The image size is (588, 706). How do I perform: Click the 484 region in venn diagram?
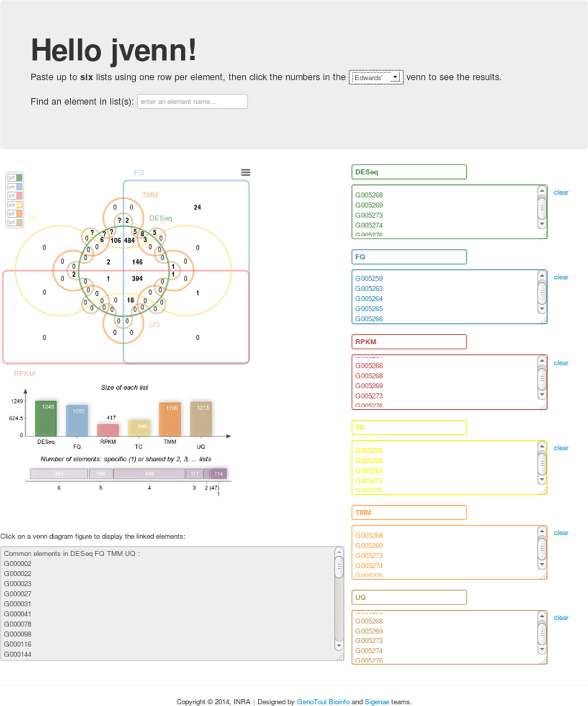point(129,240)
